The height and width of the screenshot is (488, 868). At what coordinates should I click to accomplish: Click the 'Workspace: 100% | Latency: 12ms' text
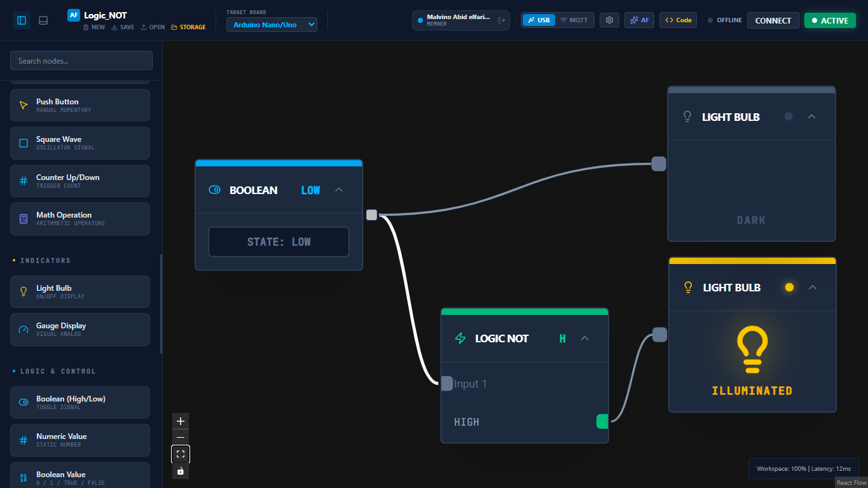pyautogui.click(x=804, y=469)
